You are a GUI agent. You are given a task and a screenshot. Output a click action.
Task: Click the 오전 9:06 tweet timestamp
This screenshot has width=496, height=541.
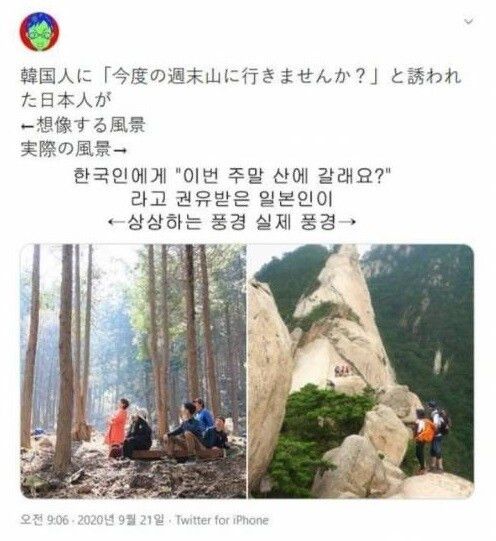click(x=44, y=520)
